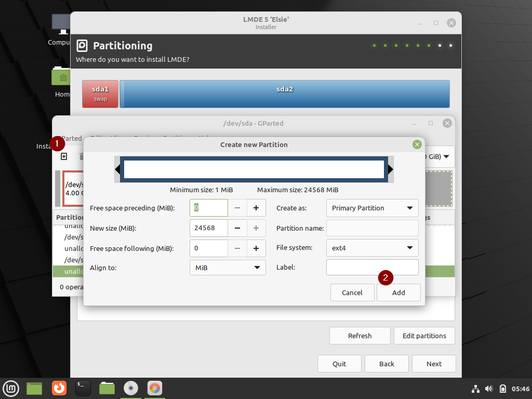532x399 pixels.
Task: Open the Linux Mint start menu
Action: point(11,389)
